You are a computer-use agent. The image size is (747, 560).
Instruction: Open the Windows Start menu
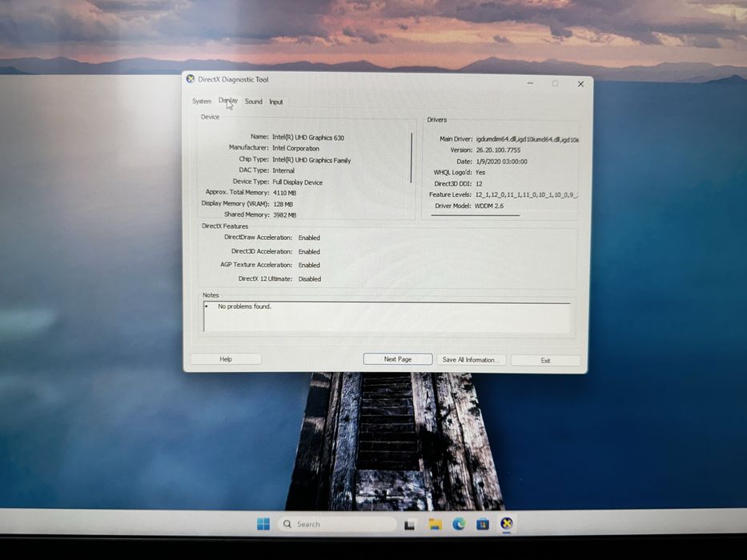coord(263,524)
